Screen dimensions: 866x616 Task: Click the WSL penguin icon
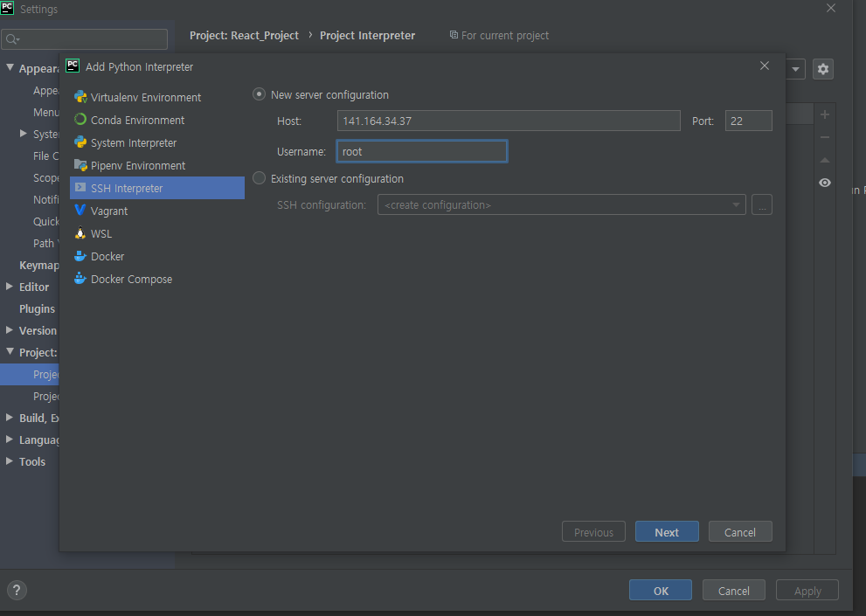tap(80, 233)
